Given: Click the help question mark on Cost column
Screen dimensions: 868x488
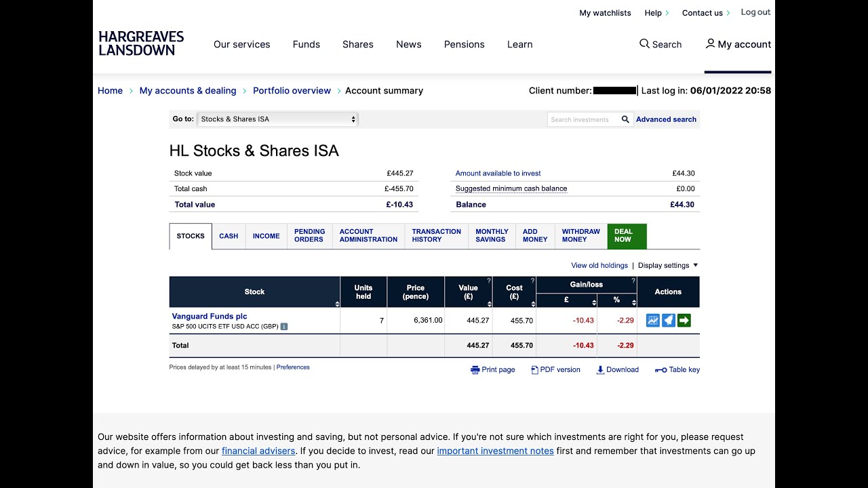Looking at the screenshot, I should pyautogui.click(x=532, y=281).
